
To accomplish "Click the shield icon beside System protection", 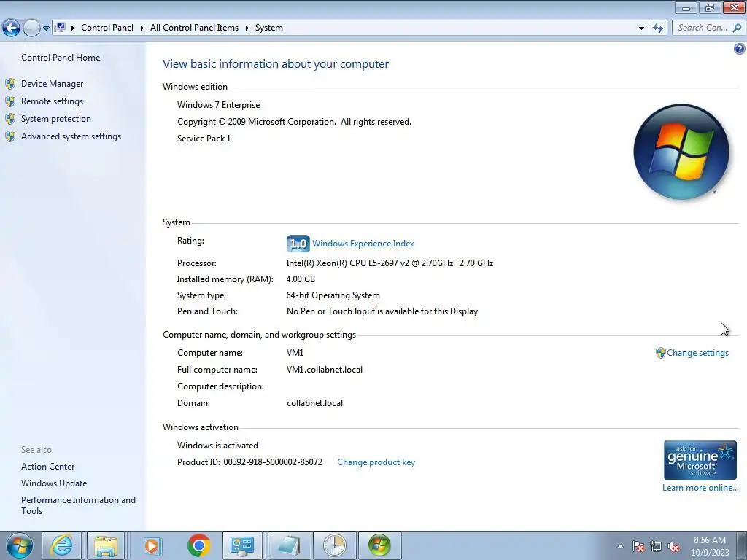I will click(10, 119).
